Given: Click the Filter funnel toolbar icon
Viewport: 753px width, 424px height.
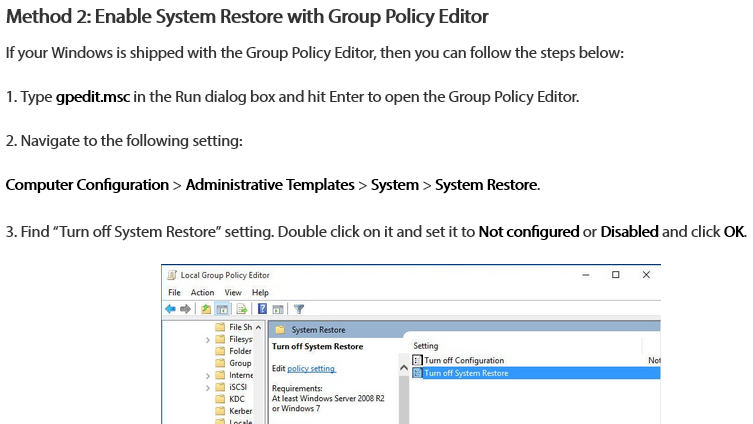Looking at the screenshot, I should (x=298, y=309).
